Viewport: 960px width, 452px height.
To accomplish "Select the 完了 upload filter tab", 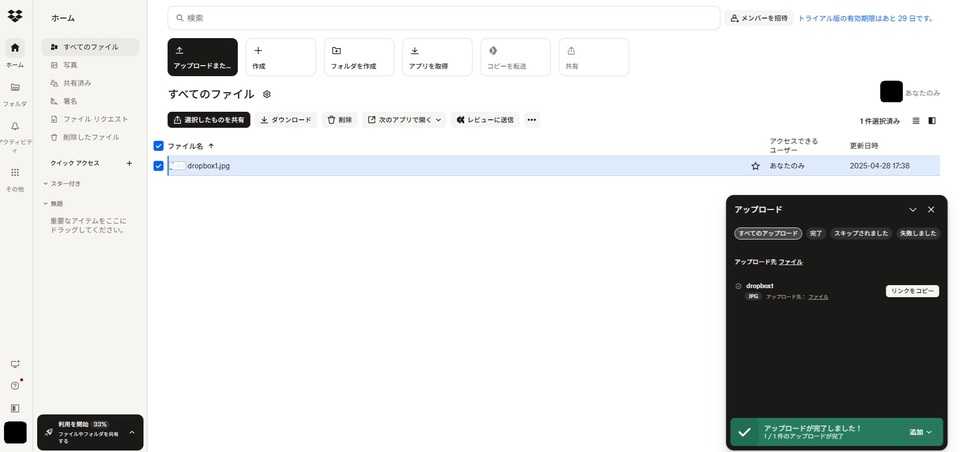I will tap(816, 233).
